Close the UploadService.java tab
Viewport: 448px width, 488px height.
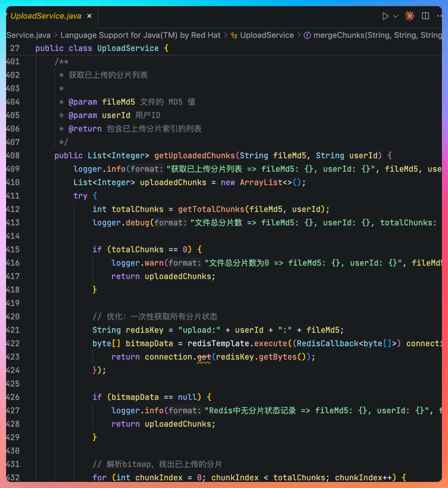tap(89, 16)
